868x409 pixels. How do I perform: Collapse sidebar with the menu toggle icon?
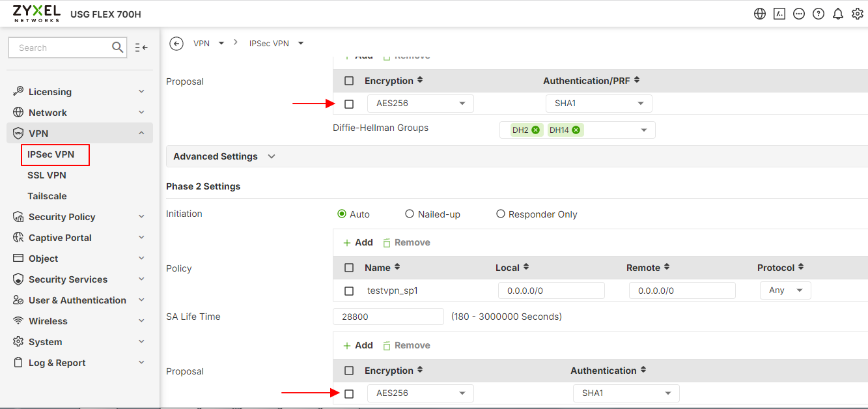[x=141, y=48]
